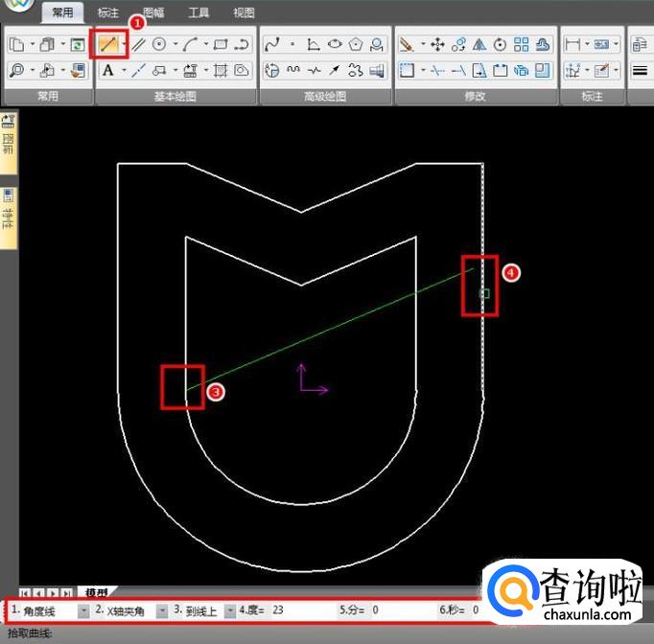Click the Move tool in modify panel
The height and width of the screenshot is (644, 654).
(437, 44)
